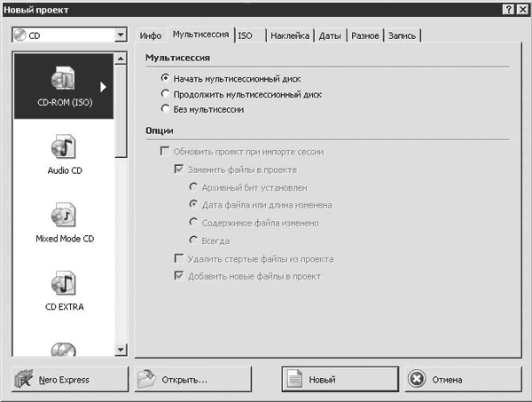Open the CD disc type dropdown arrow
This screenshot has height=402, width=532.
(121, 35)
